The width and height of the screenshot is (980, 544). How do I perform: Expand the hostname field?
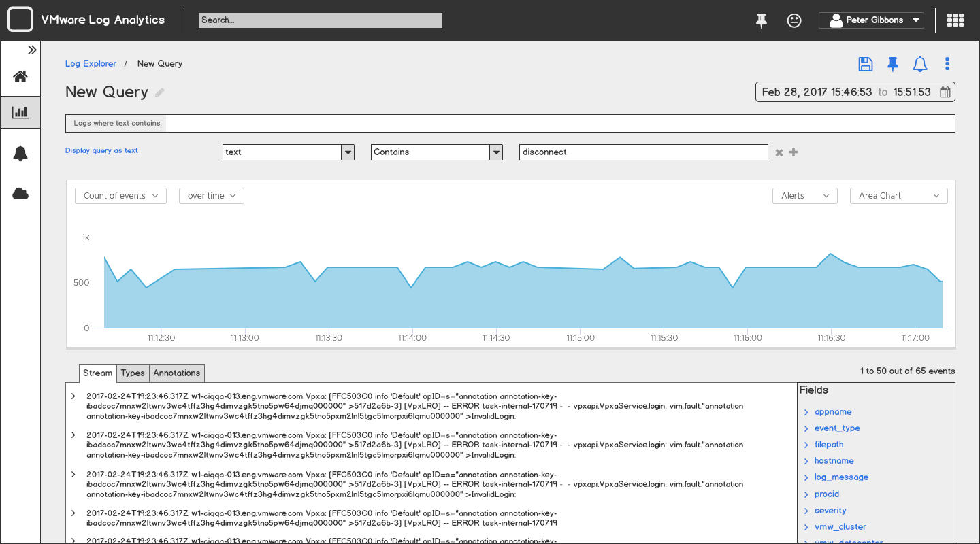click(x=806, y=461)
